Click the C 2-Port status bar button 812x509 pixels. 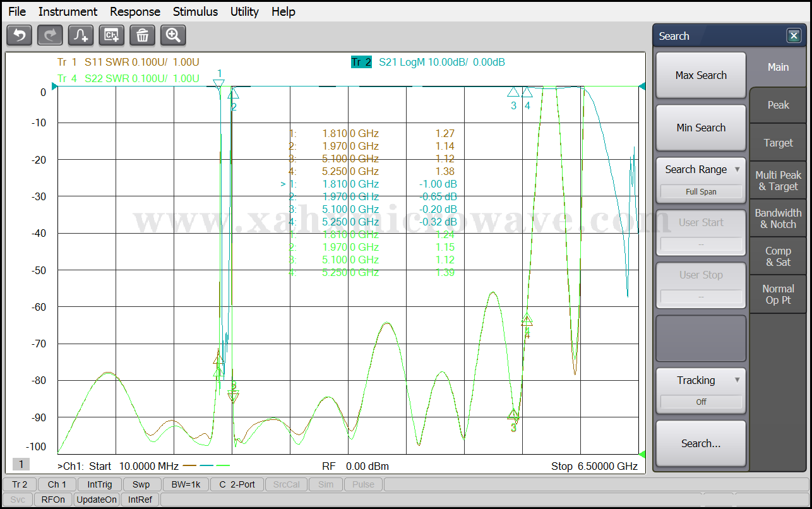pos(237,484)
